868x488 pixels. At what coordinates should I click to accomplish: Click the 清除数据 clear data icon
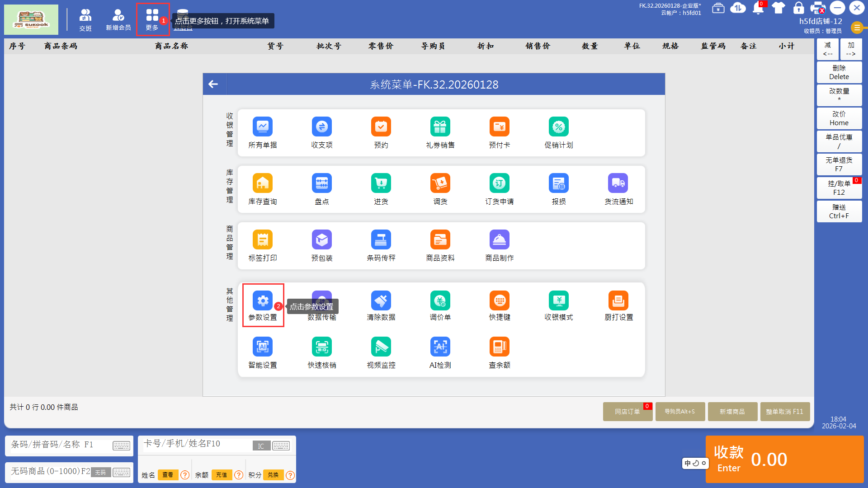(381, 301)
